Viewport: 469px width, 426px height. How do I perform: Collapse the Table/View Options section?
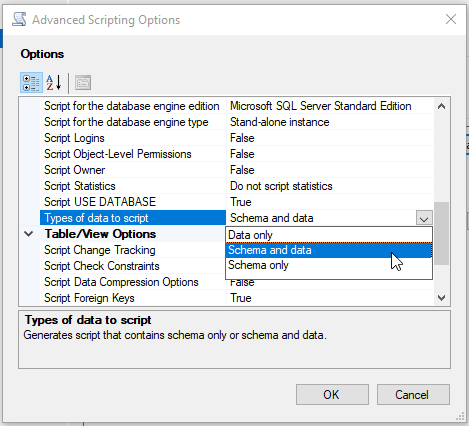pyautogui.click(x=29, y=234)
